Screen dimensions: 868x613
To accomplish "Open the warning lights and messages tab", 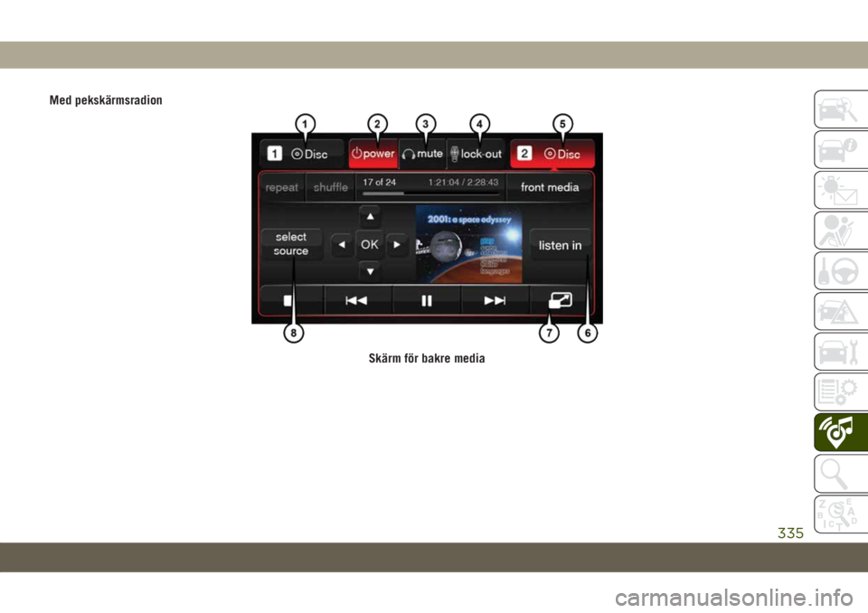I will click(841, 190).
